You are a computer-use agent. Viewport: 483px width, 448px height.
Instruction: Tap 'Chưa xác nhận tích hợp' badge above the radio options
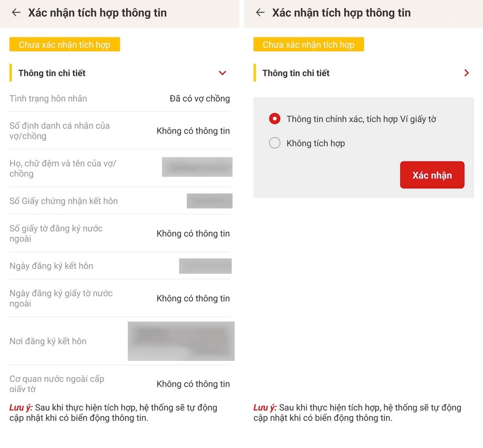click(309, 45)
